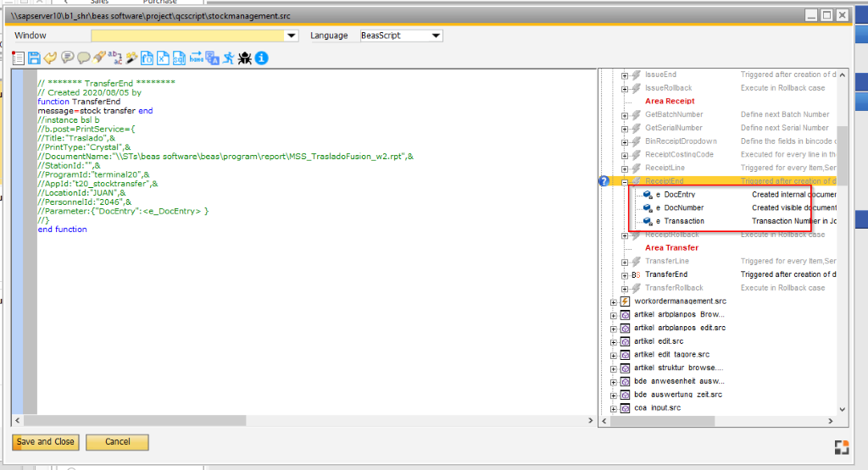868x470 pixels.
Task: Expand the GetSerialNumber tree node
Action: (x=625, y=128)
